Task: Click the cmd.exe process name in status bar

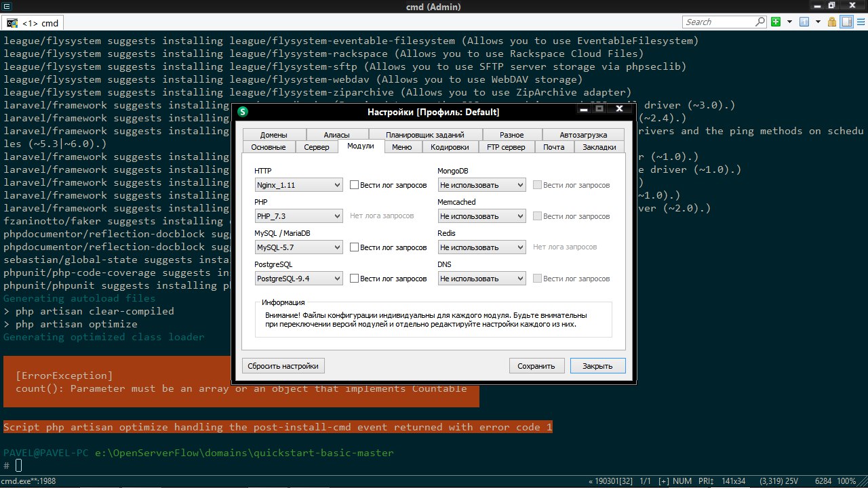Action: [28, 481]
